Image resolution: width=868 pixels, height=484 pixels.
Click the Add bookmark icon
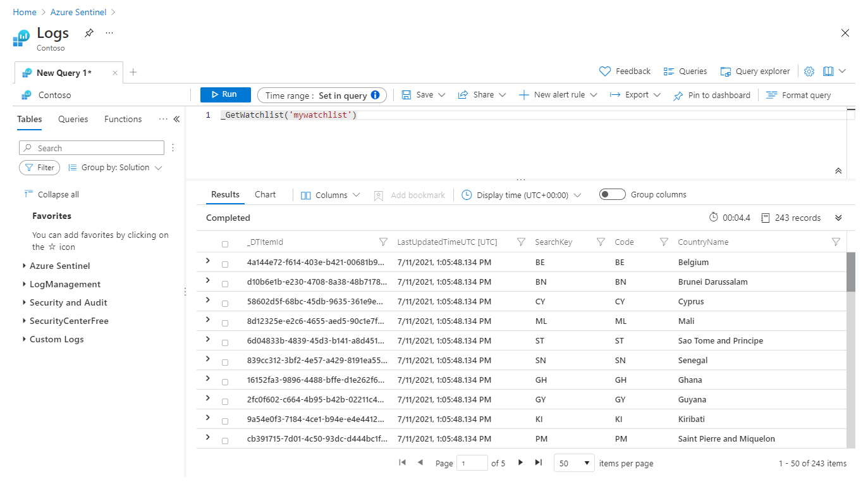379,195
